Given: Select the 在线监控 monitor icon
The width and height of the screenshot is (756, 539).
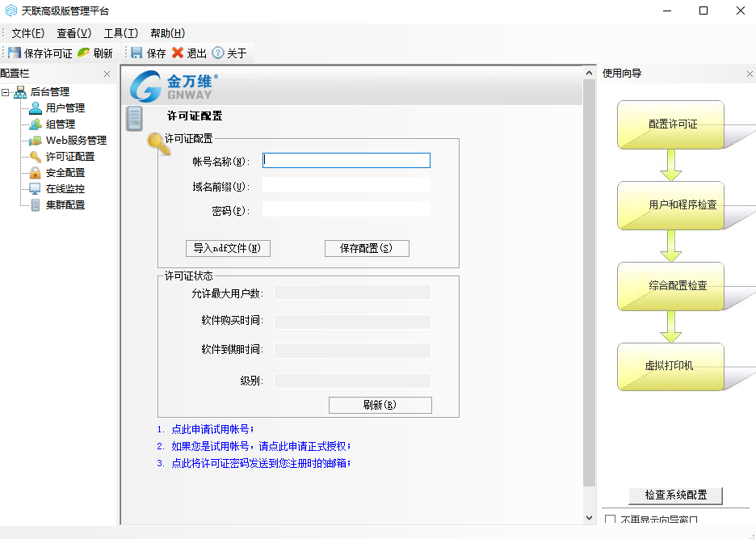Looking at the screenshot, I should [36, 188].
